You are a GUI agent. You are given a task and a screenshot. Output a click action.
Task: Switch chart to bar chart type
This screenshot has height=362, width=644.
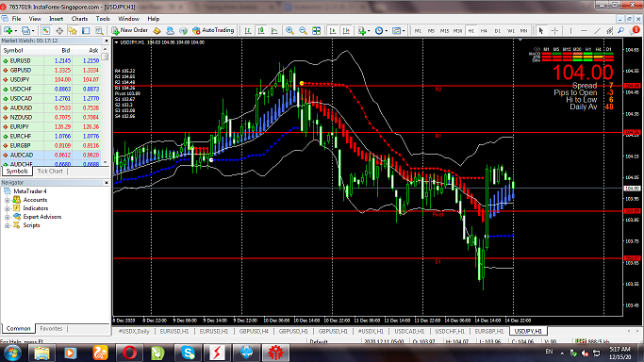coord(248,30)
